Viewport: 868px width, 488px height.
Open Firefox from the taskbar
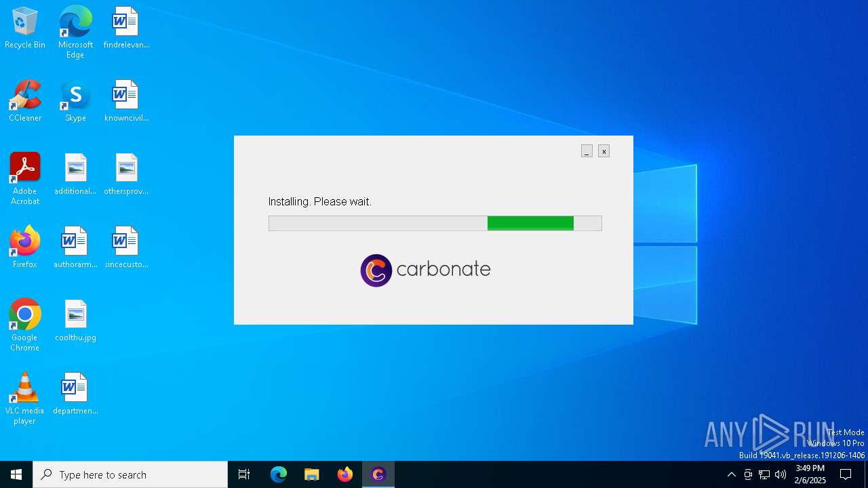tap(345, 474)
